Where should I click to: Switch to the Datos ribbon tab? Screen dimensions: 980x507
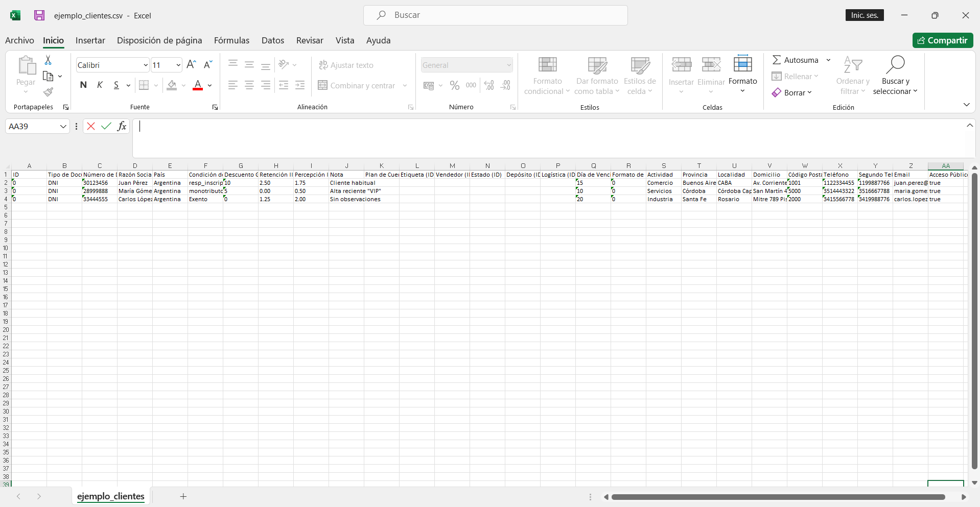(272, 40)
